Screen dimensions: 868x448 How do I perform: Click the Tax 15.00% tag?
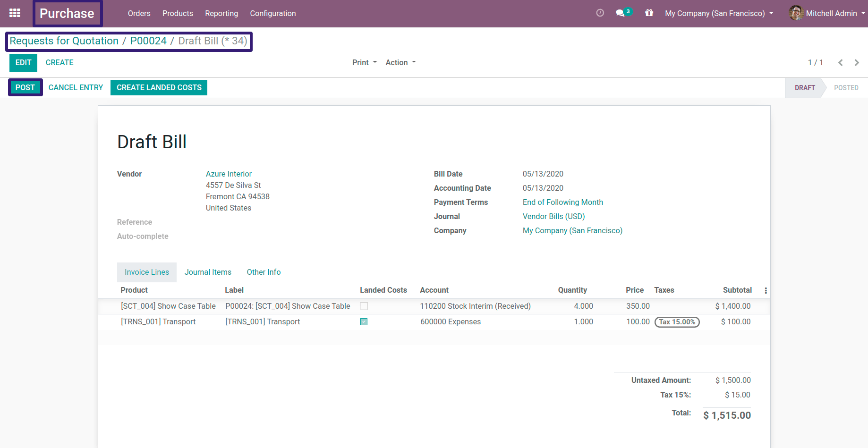point(677,322)
